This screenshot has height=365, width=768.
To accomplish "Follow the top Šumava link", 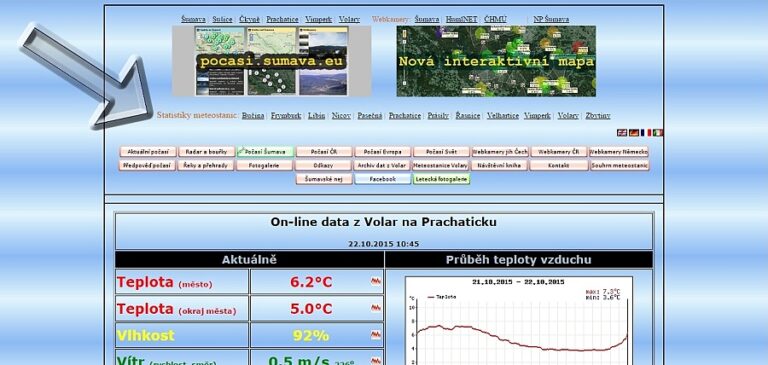I will tap(193, 19).
